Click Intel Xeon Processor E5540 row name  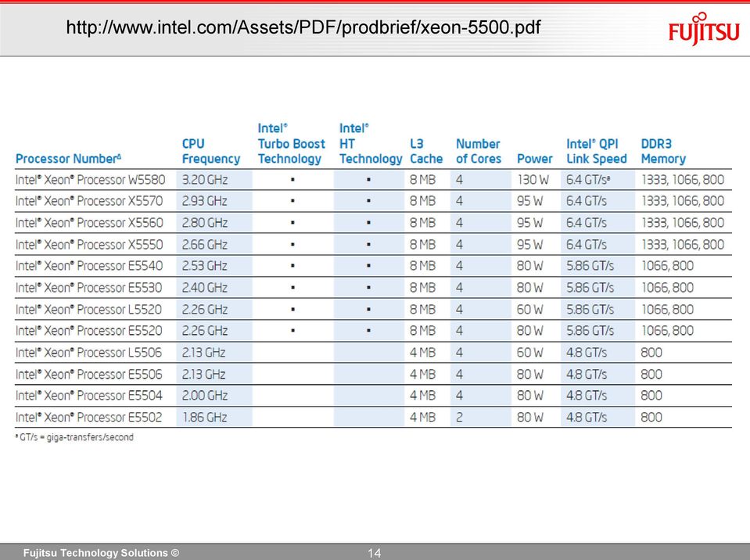(x=89, y=266)
